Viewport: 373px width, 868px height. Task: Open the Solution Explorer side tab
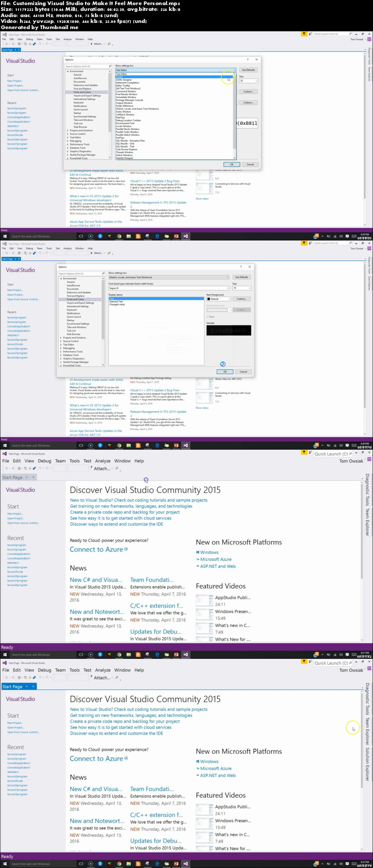coord(368,764)
